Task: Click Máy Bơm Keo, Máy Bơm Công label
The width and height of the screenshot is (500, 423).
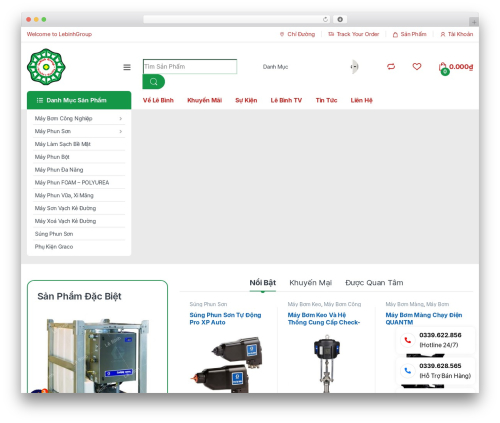Action: coord(324,304)
